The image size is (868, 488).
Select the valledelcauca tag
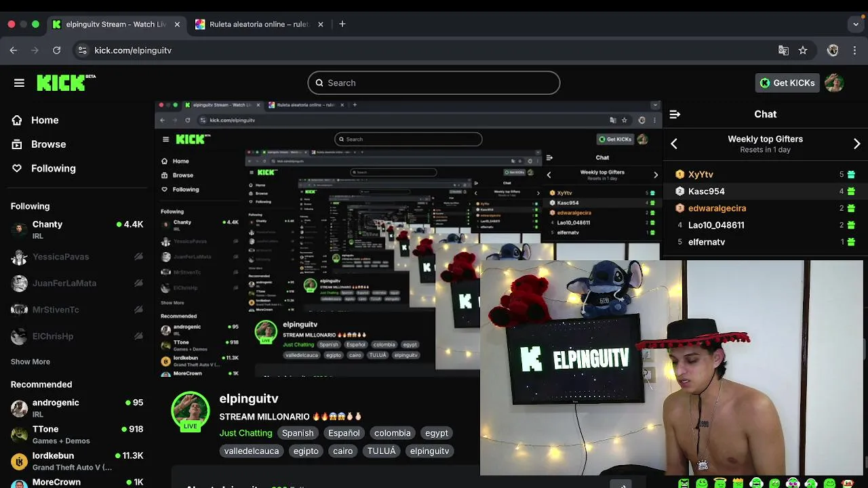coord(252,451)
